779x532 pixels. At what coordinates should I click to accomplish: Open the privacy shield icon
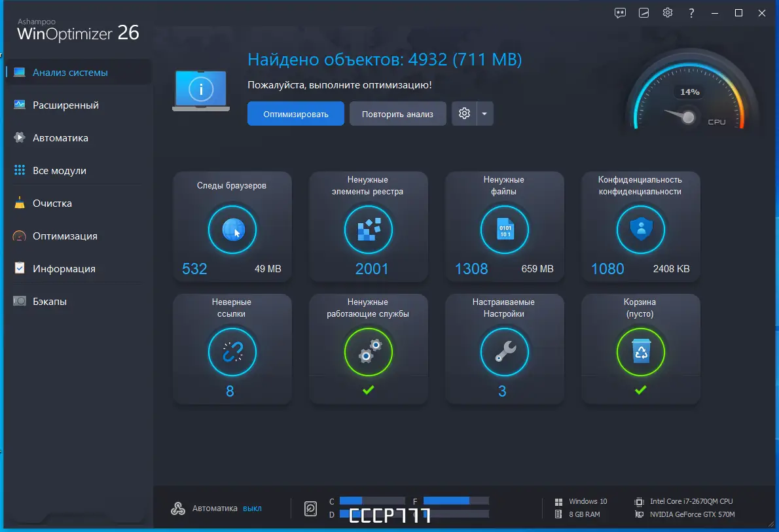[640, 230]
